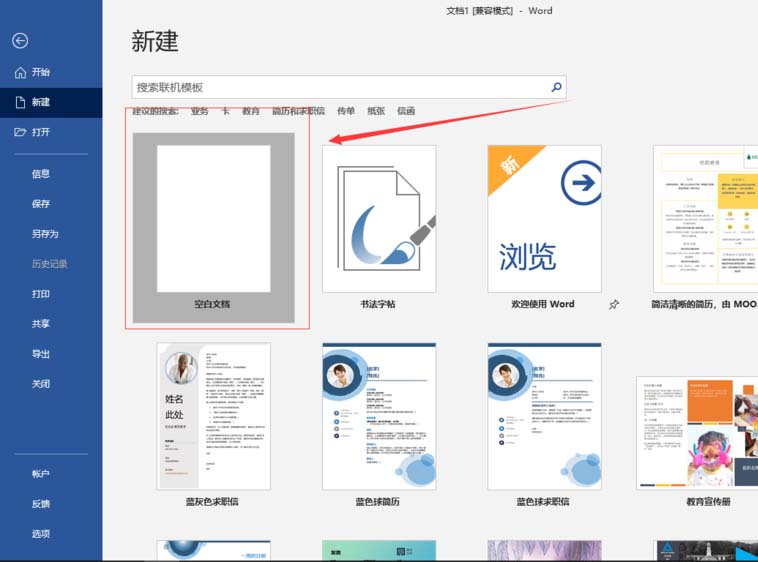Click the 欢迎使用 Word label text

click(x=543, y=304)
